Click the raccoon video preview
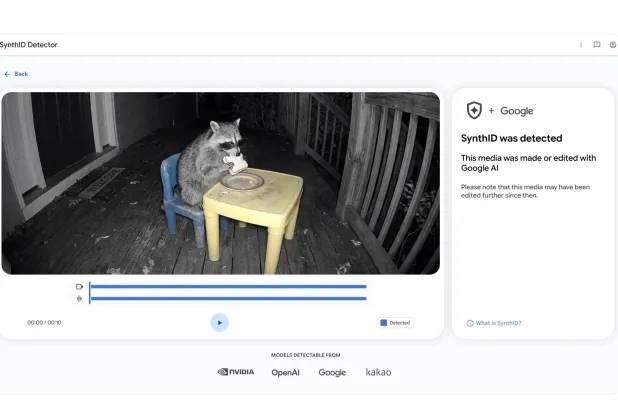 (221, 183)
